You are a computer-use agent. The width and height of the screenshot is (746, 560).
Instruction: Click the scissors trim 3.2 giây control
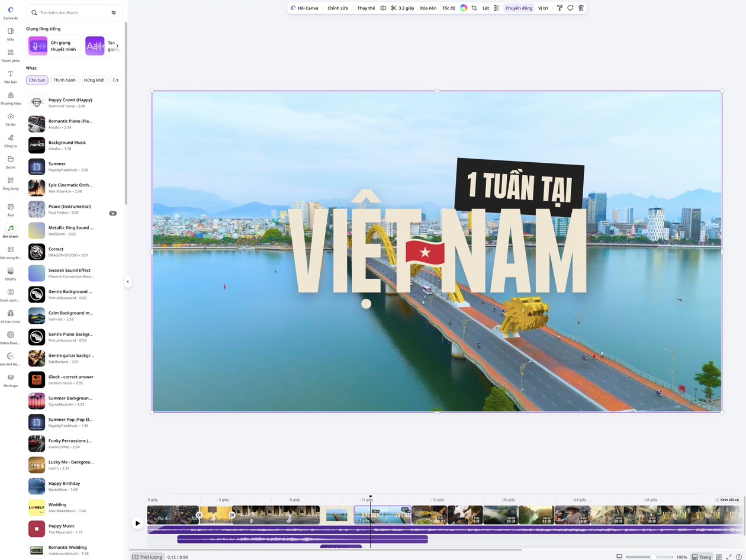(x=403, y=8)
